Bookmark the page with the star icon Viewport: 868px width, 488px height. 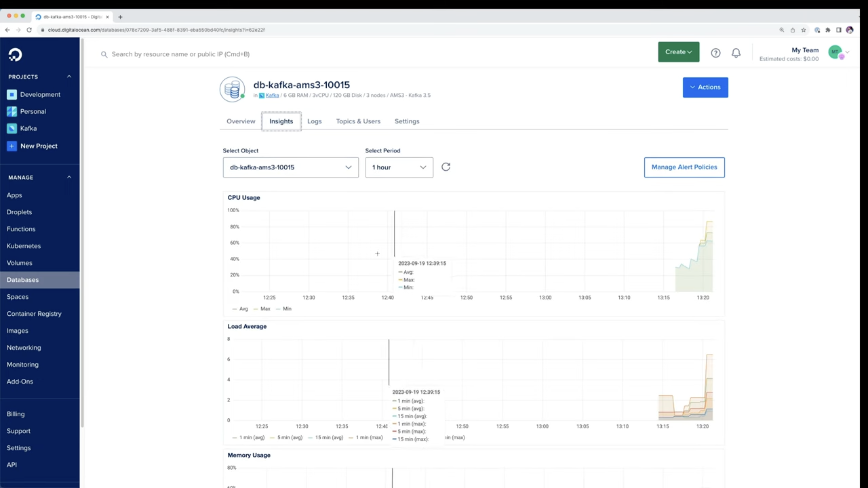(804, 30)
